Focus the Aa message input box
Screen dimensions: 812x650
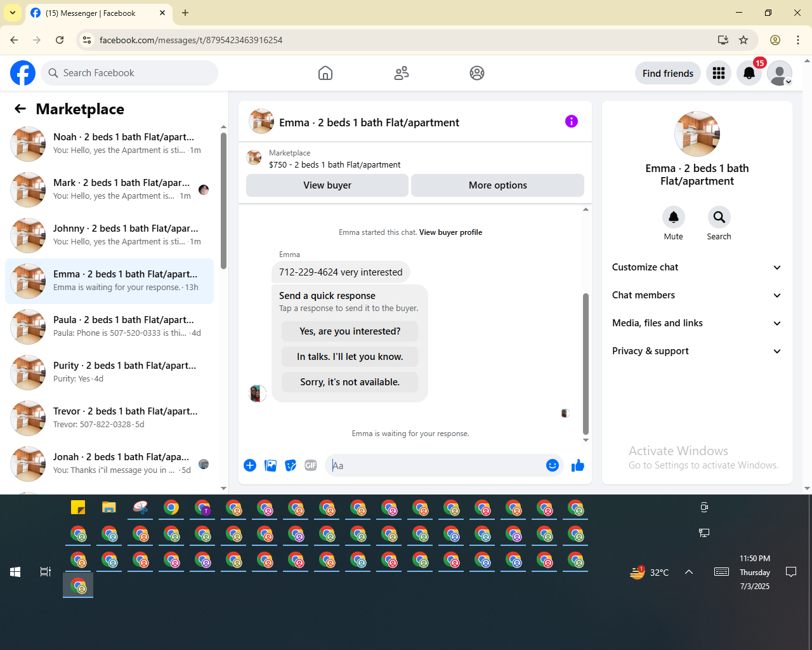(x=435, y=465)
